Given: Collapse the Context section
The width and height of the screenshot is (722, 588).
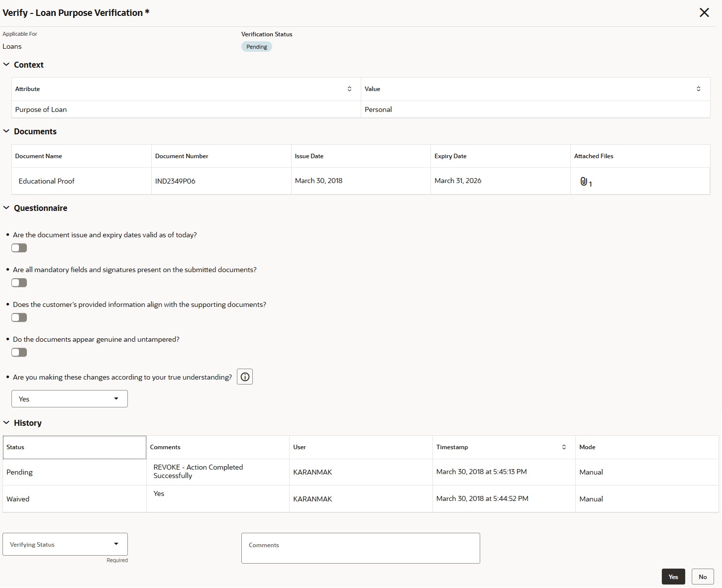Looking at the screenshot, I should (x=6, y=65).
